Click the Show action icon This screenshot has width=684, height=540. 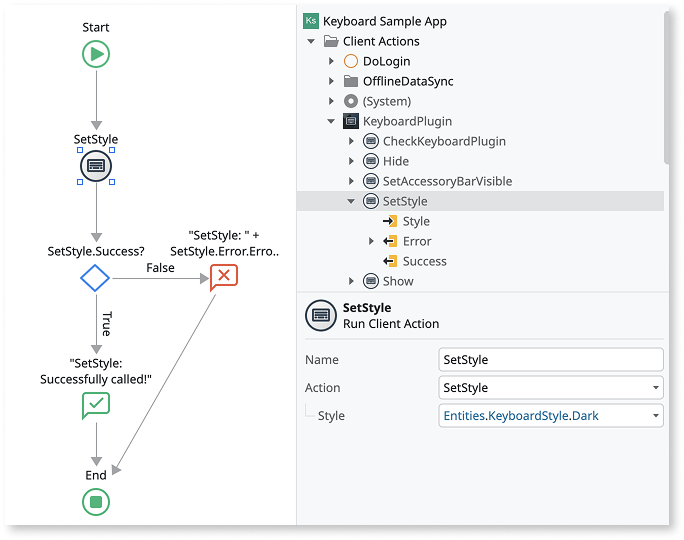pyautogui.click(x=371, y=281)
